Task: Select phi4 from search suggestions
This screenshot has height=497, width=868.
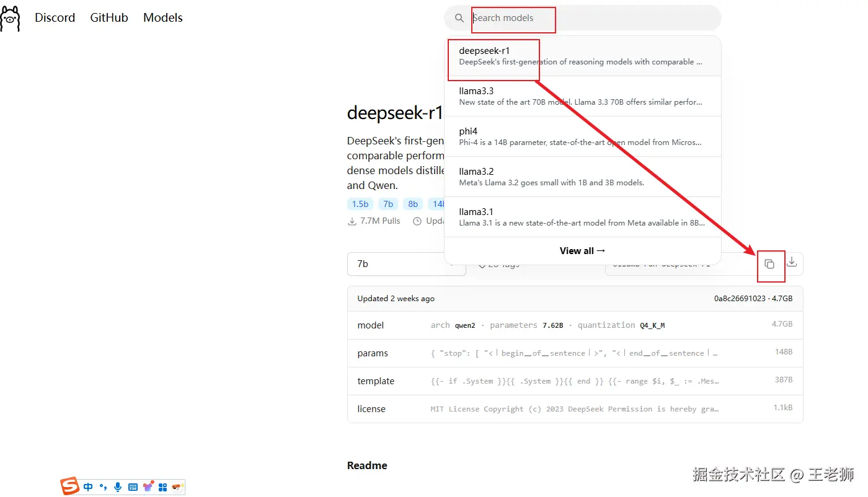Action: (x=583, y=136)
